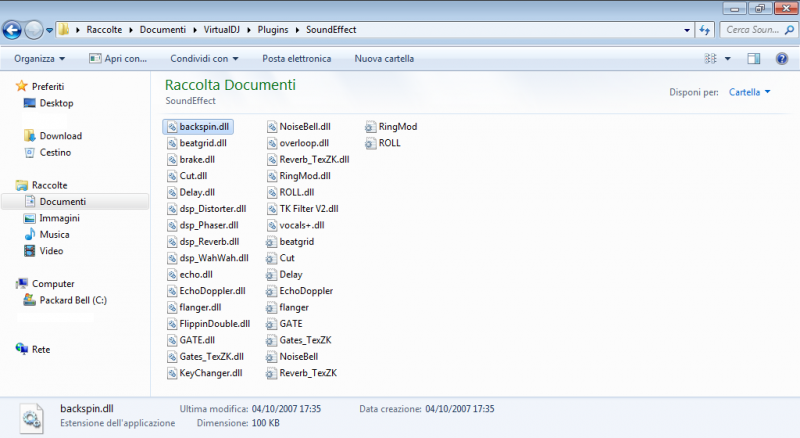Select the ROLL settings file icon
Image resolution: width=800 pixels, height=438 pixels.
(x=370, y=143)
